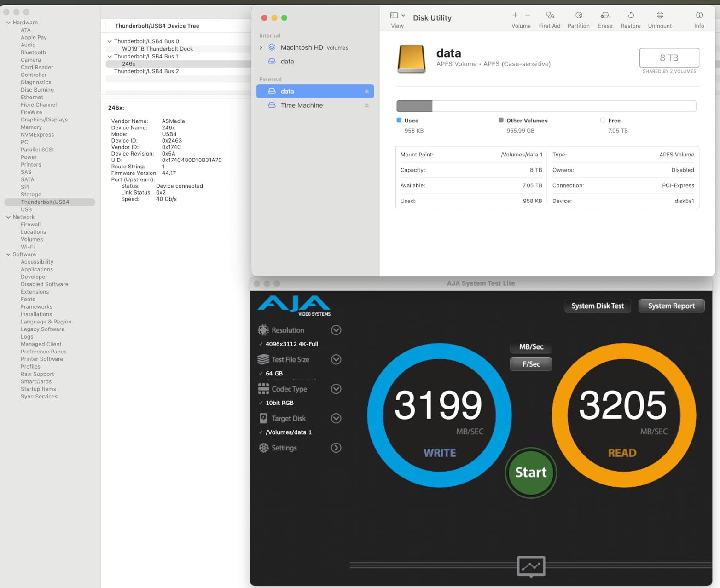Open the Resolution dropdown in AJA

coord(336,330)
